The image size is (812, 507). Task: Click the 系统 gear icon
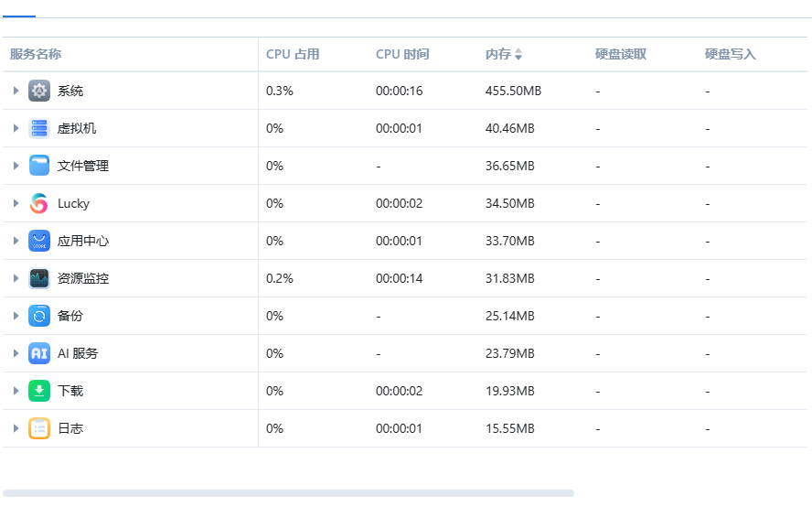click(39, 91)
